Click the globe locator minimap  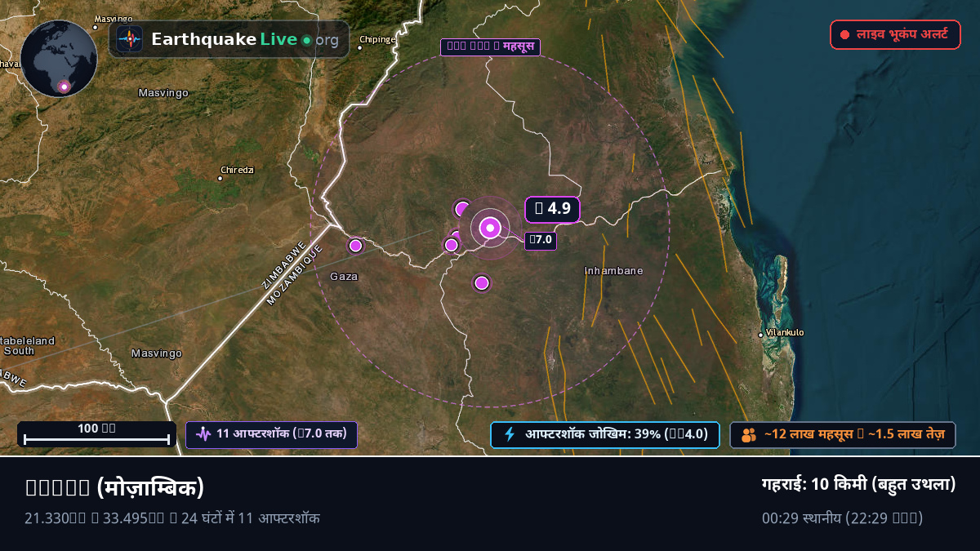59,59
